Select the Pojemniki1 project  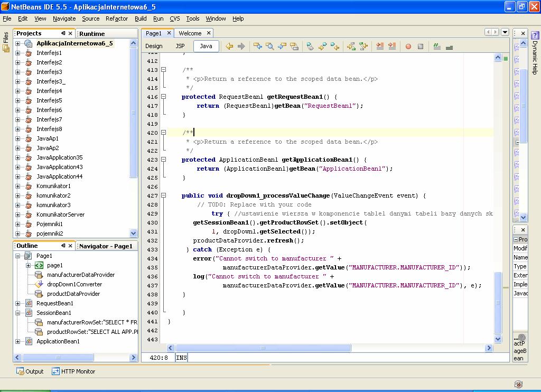(x=50, y=224)
